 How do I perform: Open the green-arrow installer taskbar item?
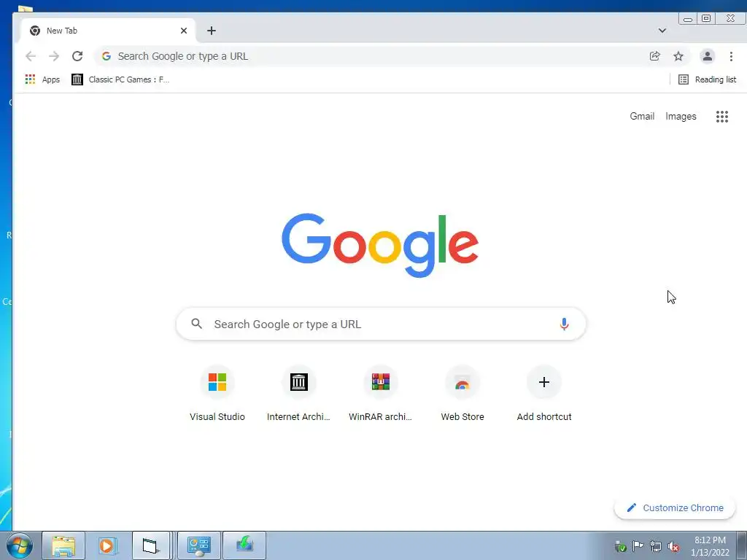tap(244, 545)
